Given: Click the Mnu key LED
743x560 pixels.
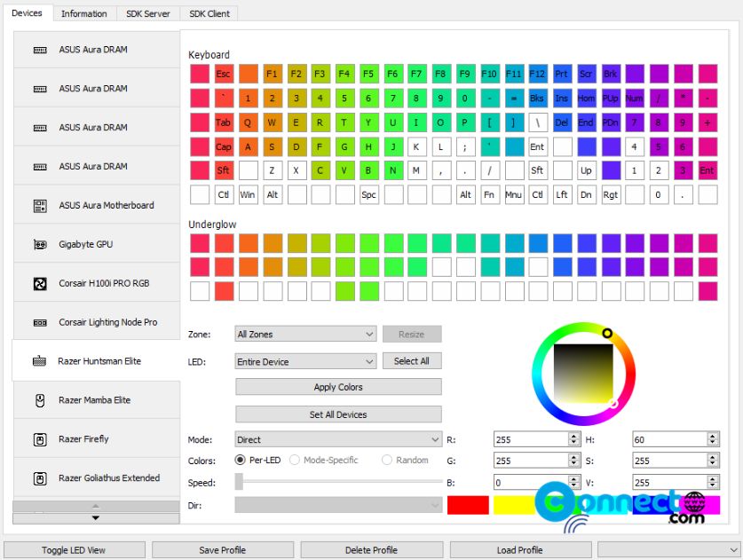Looking at the screenshot, I should pyautogui.click(x=514, y=194).
